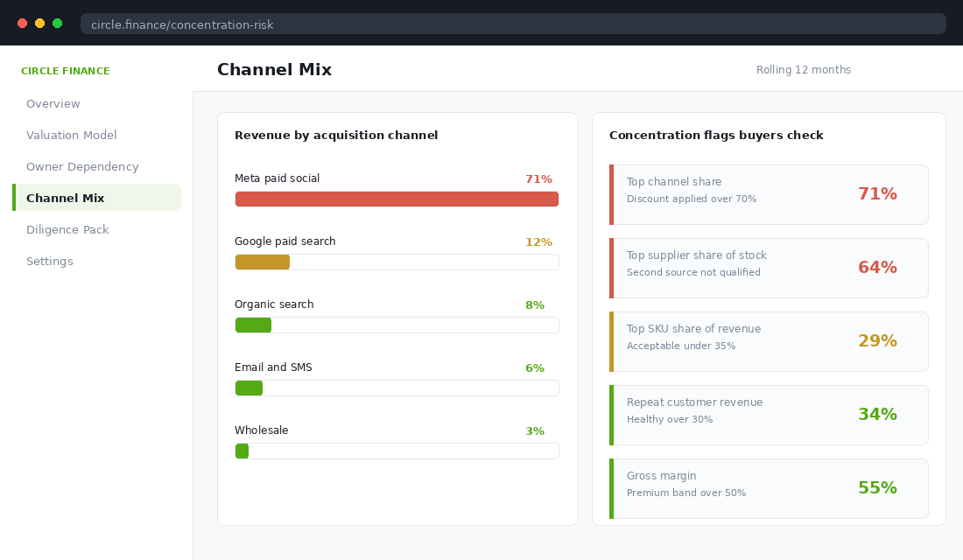Open the Gross margin flag card
The height and width of the screenshot is (560, 963).
tap(769, 489)
